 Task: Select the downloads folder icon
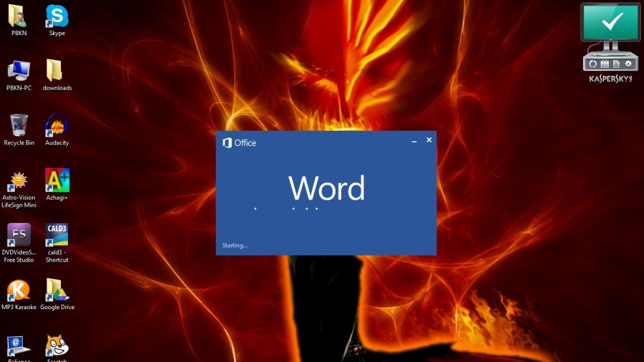(55, 71)
